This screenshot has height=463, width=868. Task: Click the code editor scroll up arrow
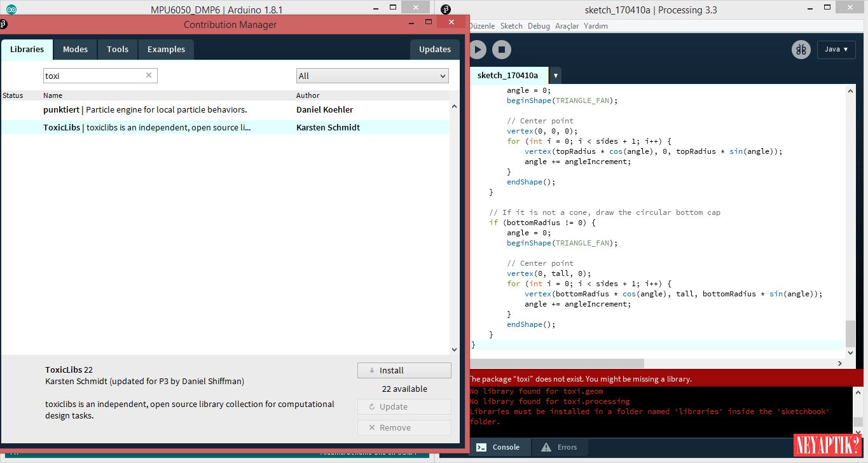[x=850, y=92]
